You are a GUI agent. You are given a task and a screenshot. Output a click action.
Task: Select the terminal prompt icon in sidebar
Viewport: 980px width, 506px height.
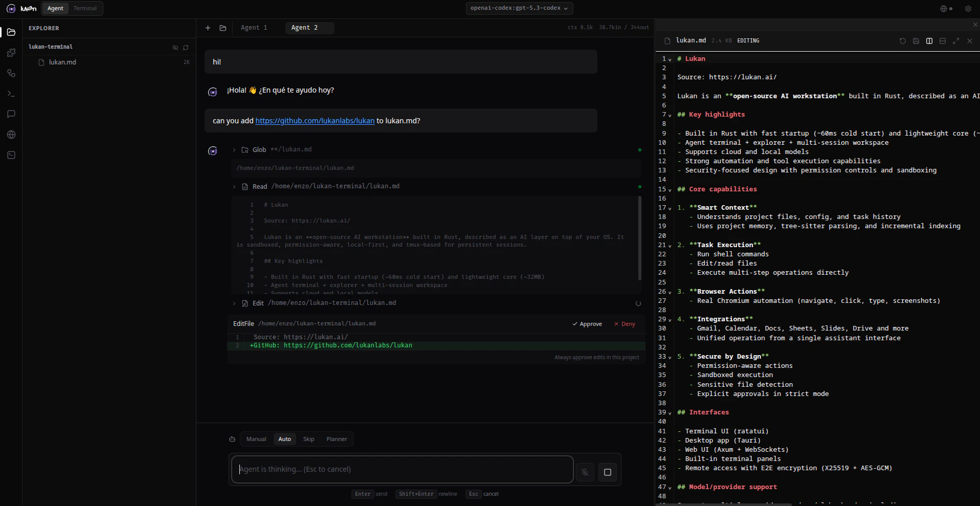click(x=11, y=94)
